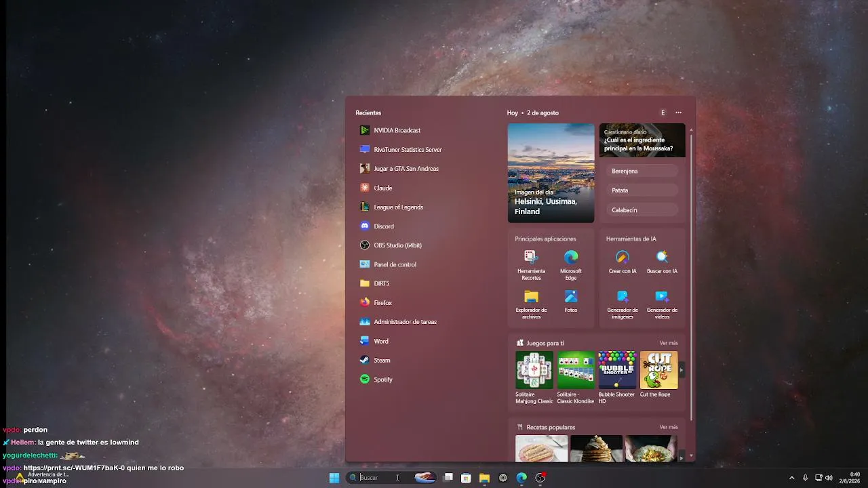Play Solitaire Mahjong Classic
Image resolution: width=868 pixels, height=488 pixels.
click(534, 378)
